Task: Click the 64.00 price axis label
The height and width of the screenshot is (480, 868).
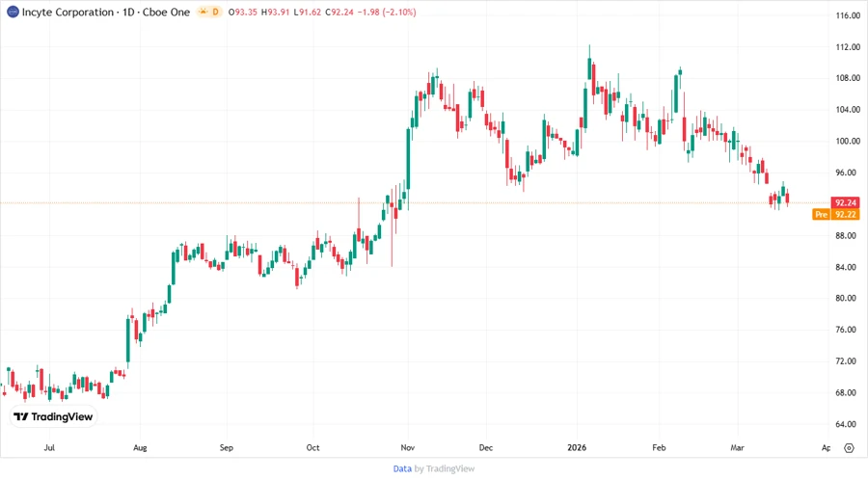Action: [x=848, y=424]
